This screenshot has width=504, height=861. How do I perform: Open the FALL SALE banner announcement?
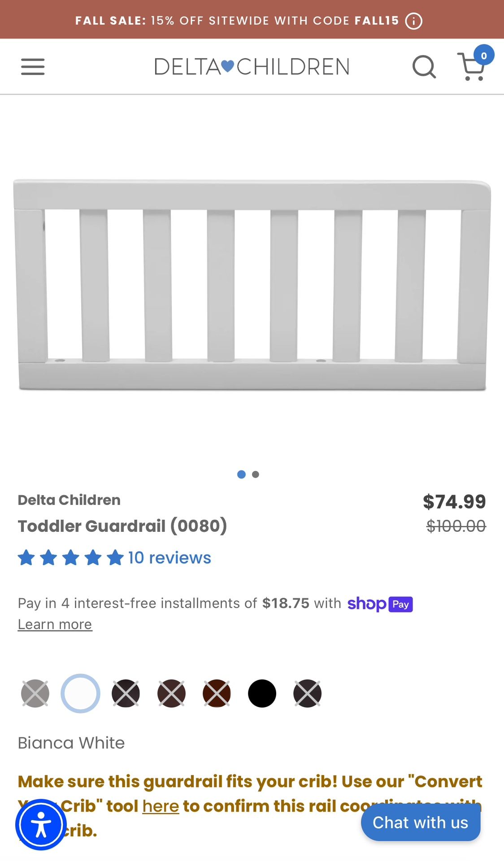pyautogui.click(x=238, y=20)
